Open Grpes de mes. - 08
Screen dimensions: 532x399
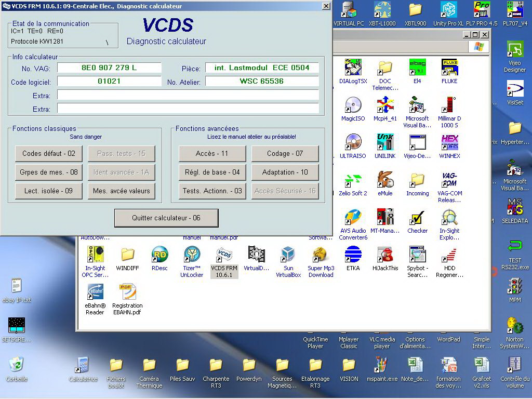tap(49, 172)
